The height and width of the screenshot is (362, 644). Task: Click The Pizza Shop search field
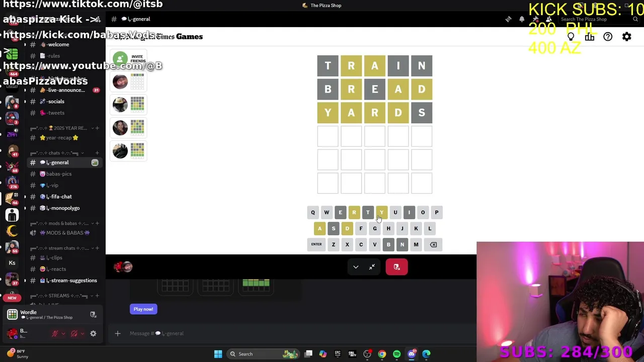pos(598,19)
